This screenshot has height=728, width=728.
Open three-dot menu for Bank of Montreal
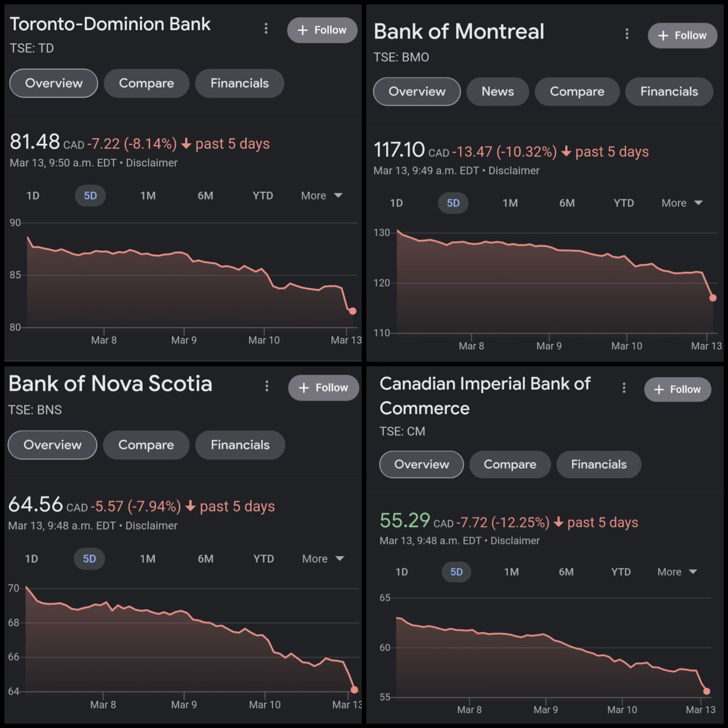[x=627, y=34]
